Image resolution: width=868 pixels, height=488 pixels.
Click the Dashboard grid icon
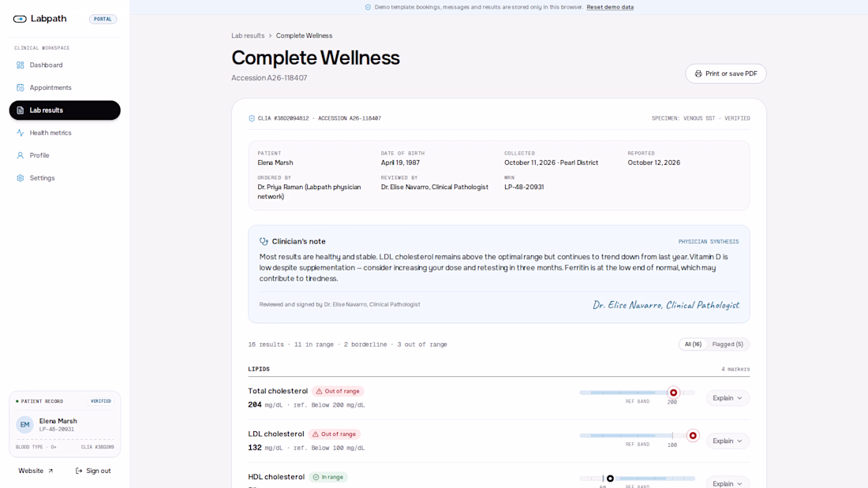click(x=21, y=65)
